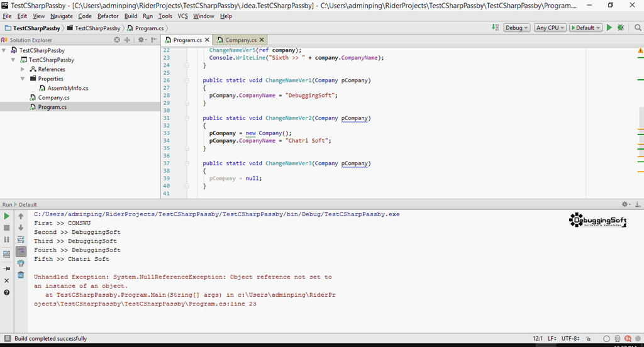Close the Company.cs tab

point(262,40)
